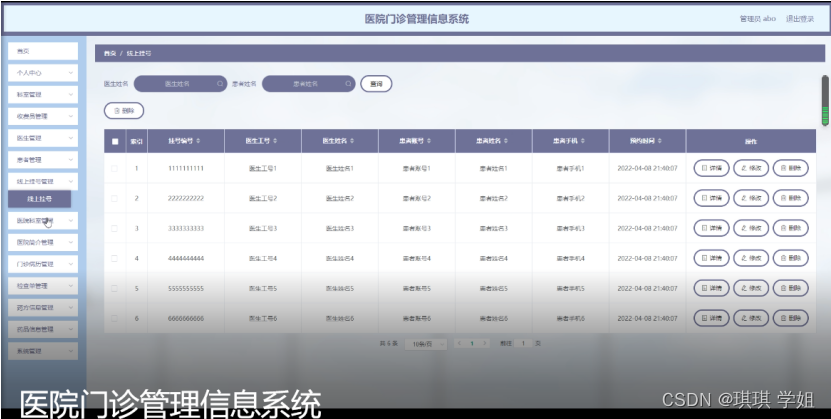Check the checkbox for row 1
The image size is (831, 419).
[114, 168]
